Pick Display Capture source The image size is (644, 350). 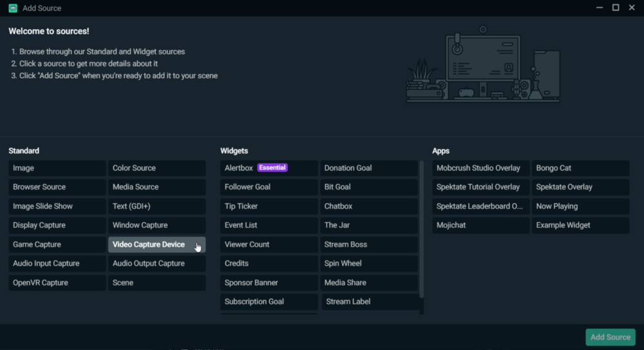[x=57, y=225]
